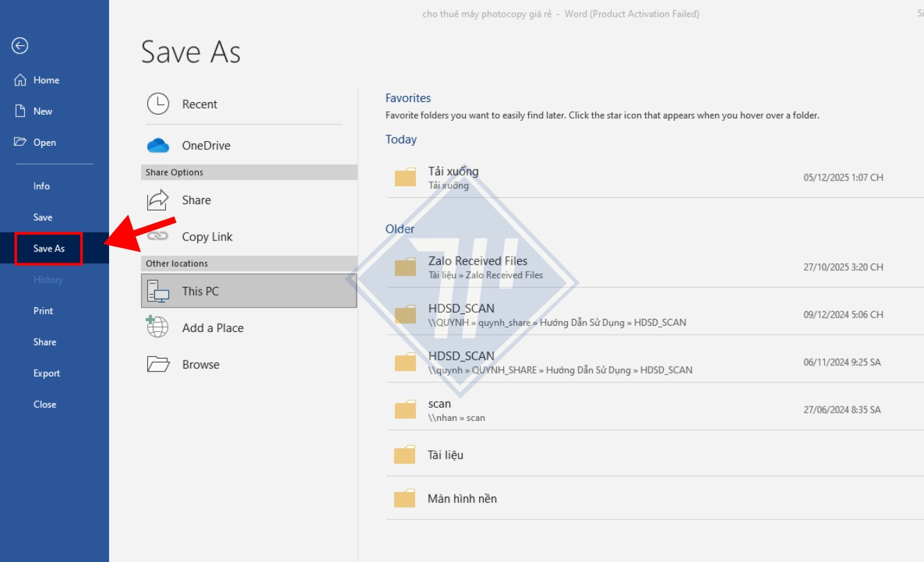This screenshot has height=562, width=924.
Task: Click the Share arrow icon
Action: [158, 200]
